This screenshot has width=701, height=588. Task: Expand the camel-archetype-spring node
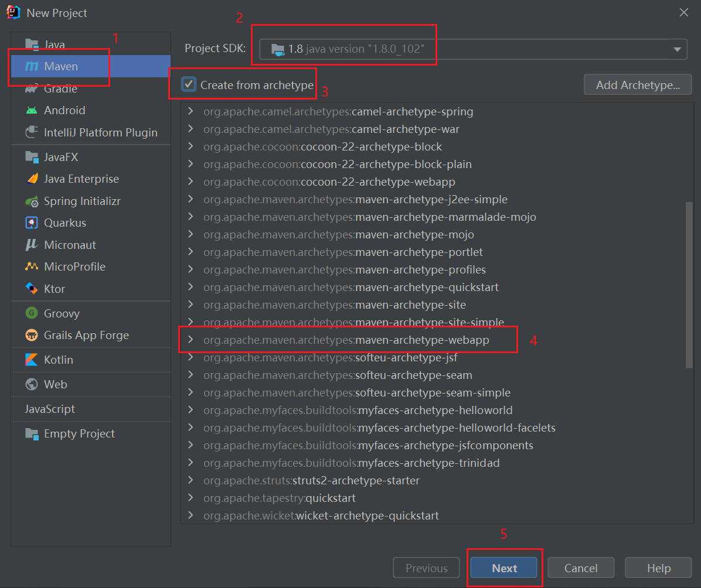tap(191, 111)
